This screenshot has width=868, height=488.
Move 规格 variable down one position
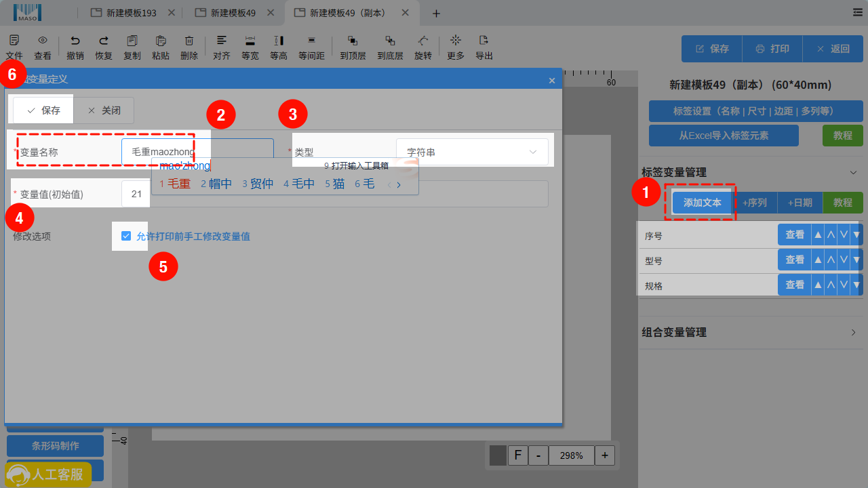(x=844, y=285)
